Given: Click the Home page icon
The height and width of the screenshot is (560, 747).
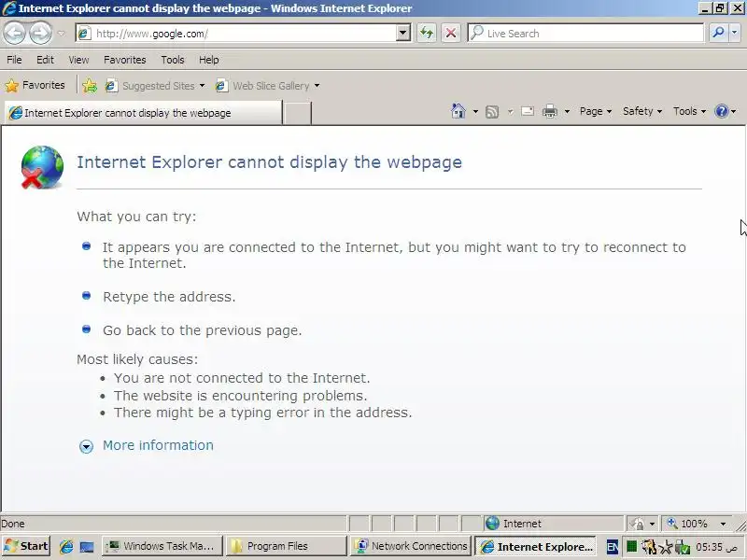Looking at the screenshot, I should pos(458,111).
